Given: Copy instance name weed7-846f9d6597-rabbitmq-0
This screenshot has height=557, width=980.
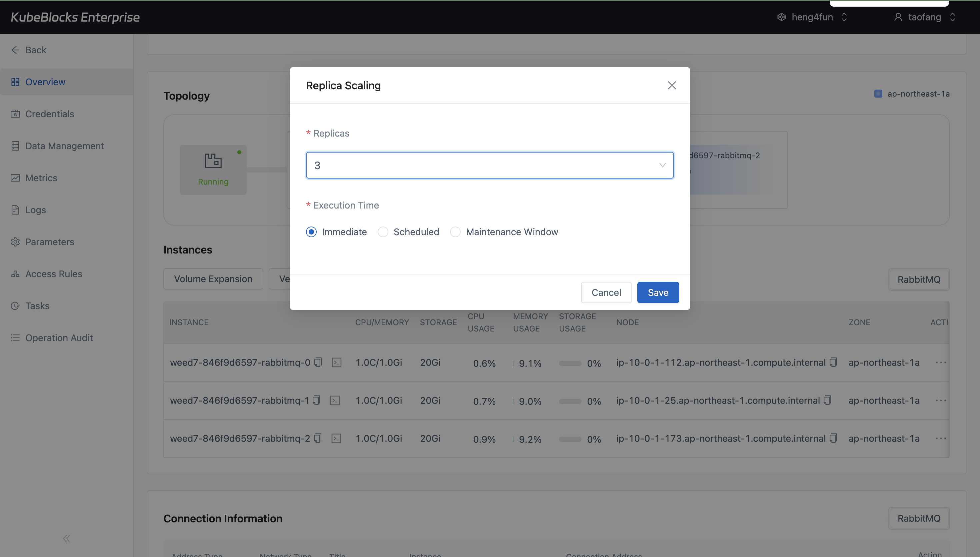Looking at the screenshot, I should tap(318, 362).
